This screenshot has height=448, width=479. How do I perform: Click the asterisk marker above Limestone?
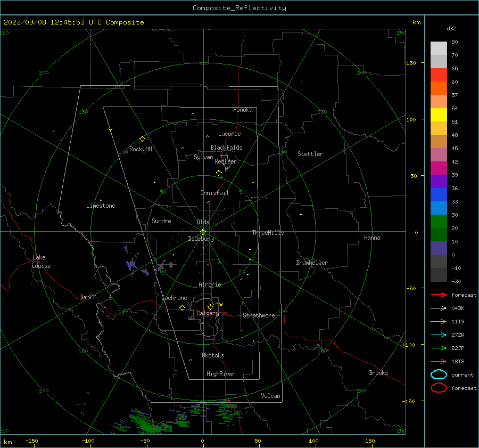(101, 201)
